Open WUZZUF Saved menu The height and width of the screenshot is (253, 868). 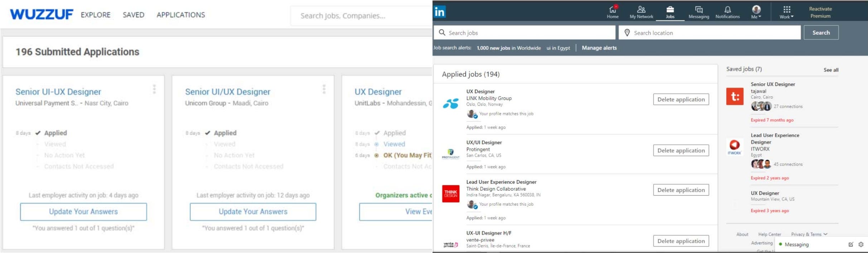[x=134, y=15]
